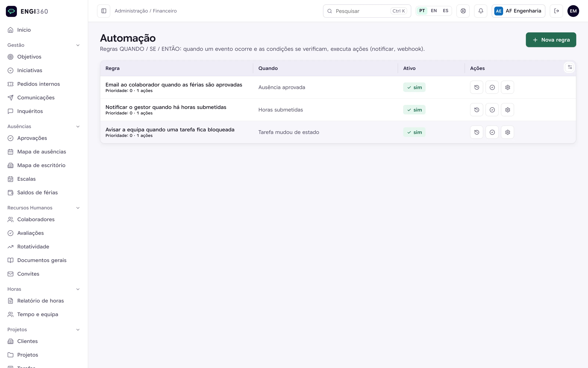Open Objetivos in sidebar
The width and height of the screenshot is (588, 368).
coord(44,57)
